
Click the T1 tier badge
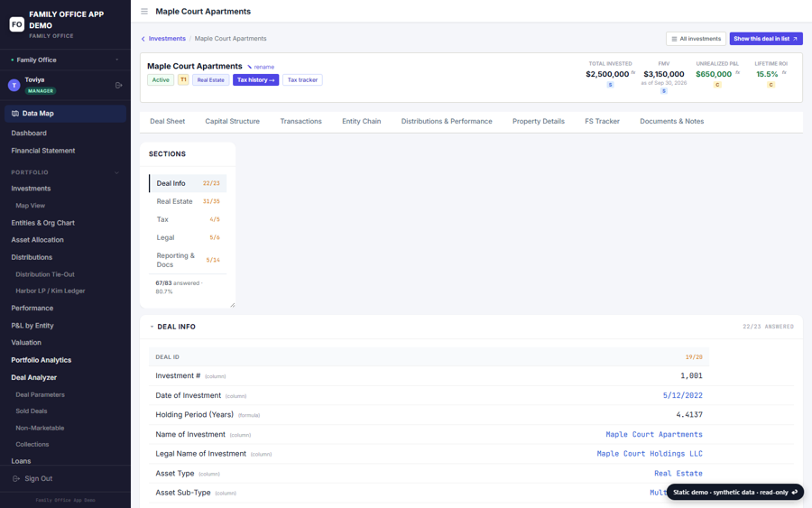[183, 79]
